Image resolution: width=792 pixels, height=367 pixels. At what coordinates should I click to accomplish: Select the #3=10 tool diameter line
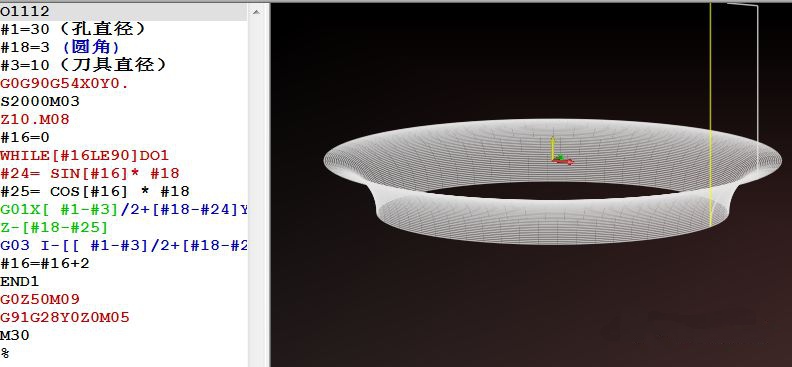83,65
